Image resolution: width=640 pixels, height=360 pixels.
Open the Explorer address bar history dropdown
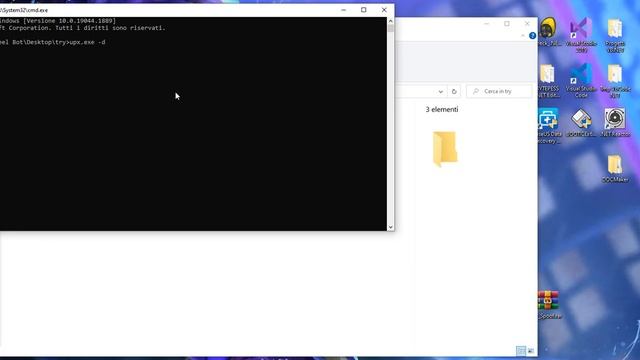(x=440, y=91)
